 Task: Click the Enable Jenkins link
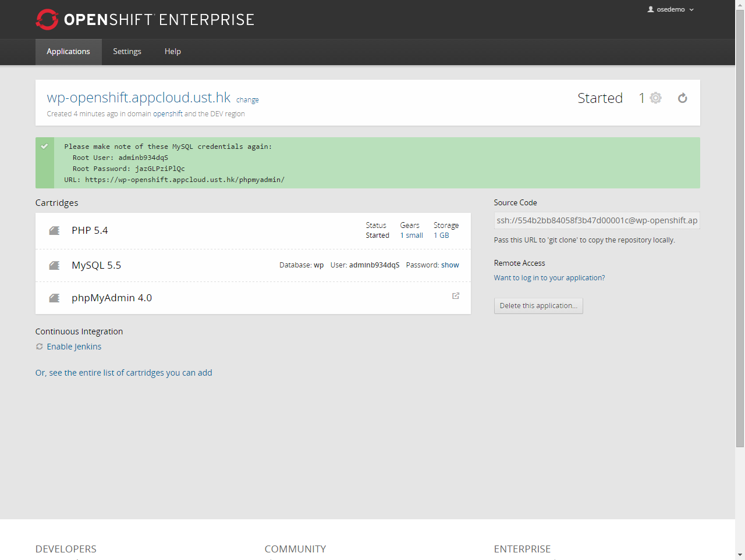click(x=74, y=347)
